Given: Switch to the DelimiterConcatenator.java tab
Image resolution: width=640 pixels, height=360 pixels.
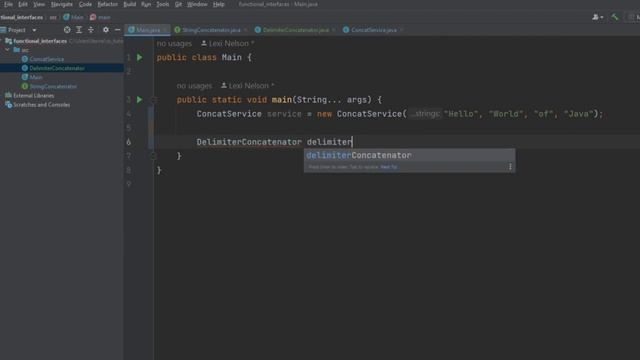Looking at the screenshot, I should click(x=296, y=30).
